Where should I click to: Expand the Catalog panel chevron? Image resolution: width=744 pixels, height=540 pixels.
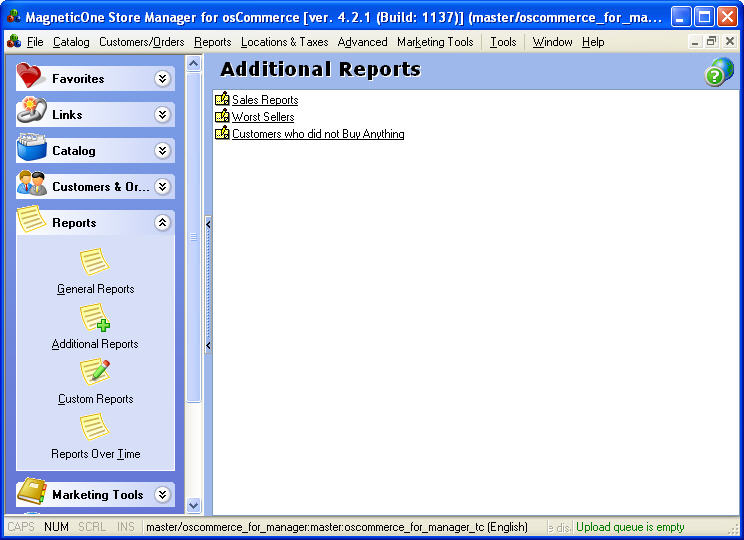[x=162, y=150]
